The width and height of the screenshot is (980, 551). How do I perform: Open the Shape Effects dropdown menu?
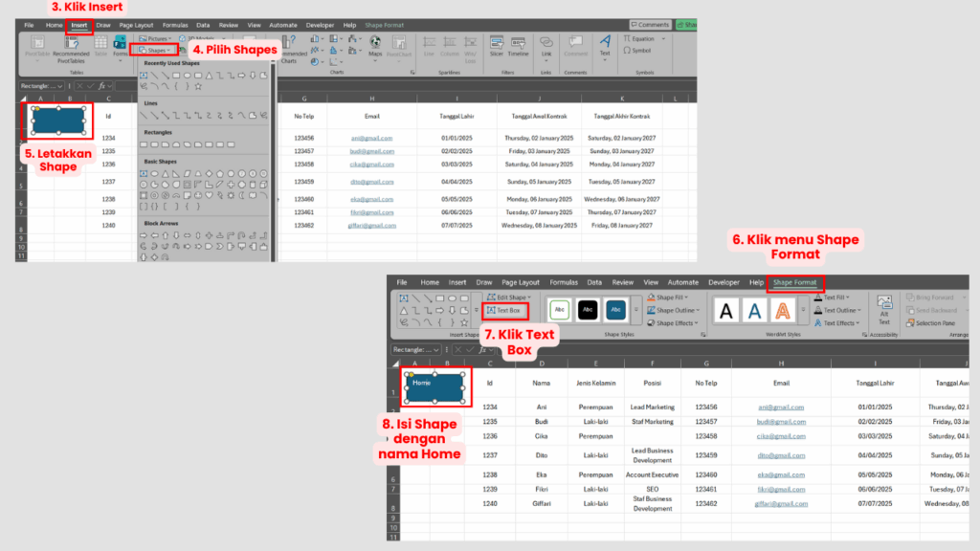[679, 323]
